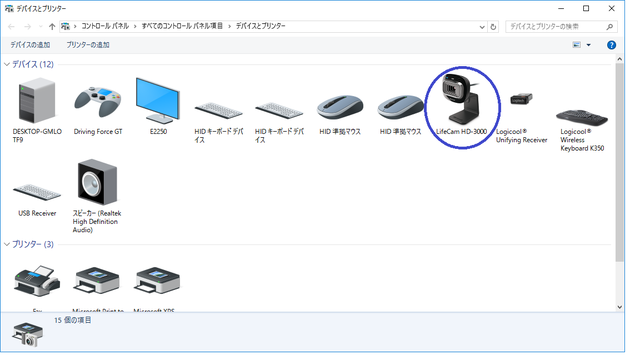The width and height of the screenshot is (640, 360).
Task: Select the DESKTOP-GMLOTF9 computer icon
Action: pyautogui.click(x=37, y=101)
